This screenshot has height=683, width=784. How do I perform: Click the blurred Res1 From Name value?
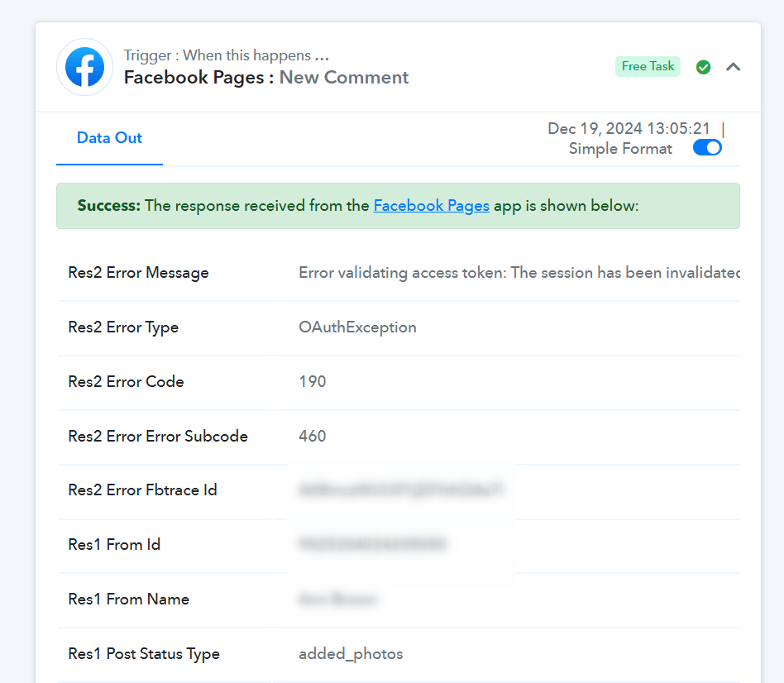(338, 599)
